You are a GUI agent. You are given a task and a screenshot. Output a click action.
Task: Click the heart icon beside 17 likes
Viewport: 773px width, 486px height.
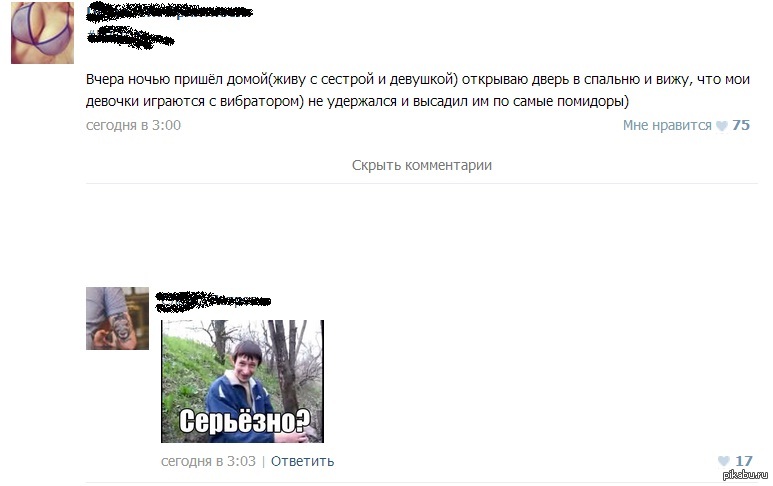click(x=723, y=461)
